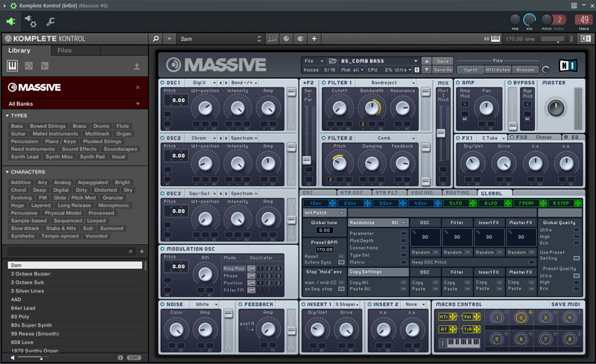The height and width of the screenshot is (364, 596).
Task: Toggle the arpeggiator notes icon
Action: pyautogui.click(x=272, y=39)
